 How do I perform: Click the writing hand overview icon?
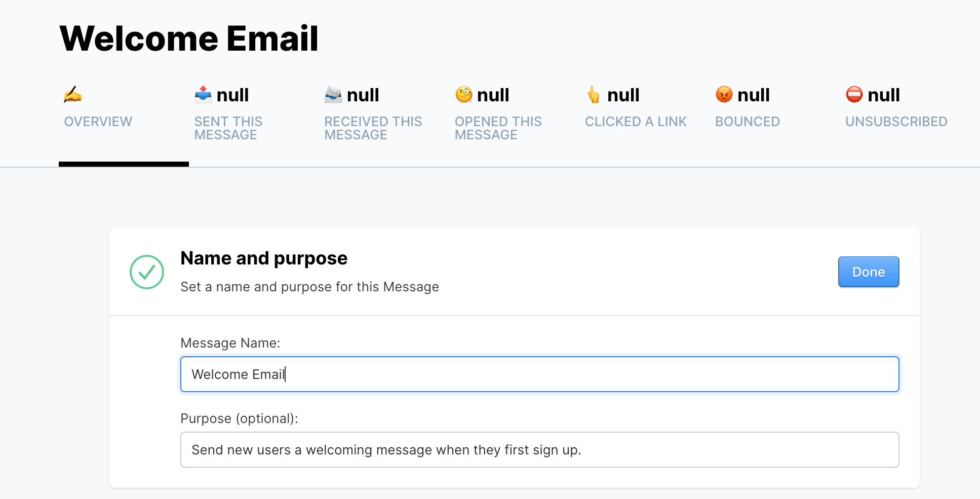pos(73,95)
